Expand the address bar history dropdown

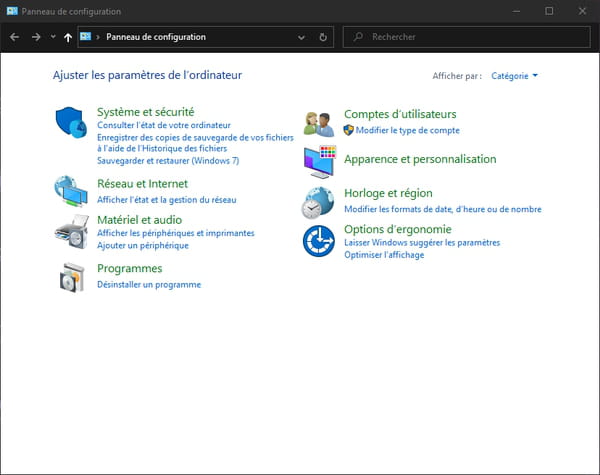point(301,37)
